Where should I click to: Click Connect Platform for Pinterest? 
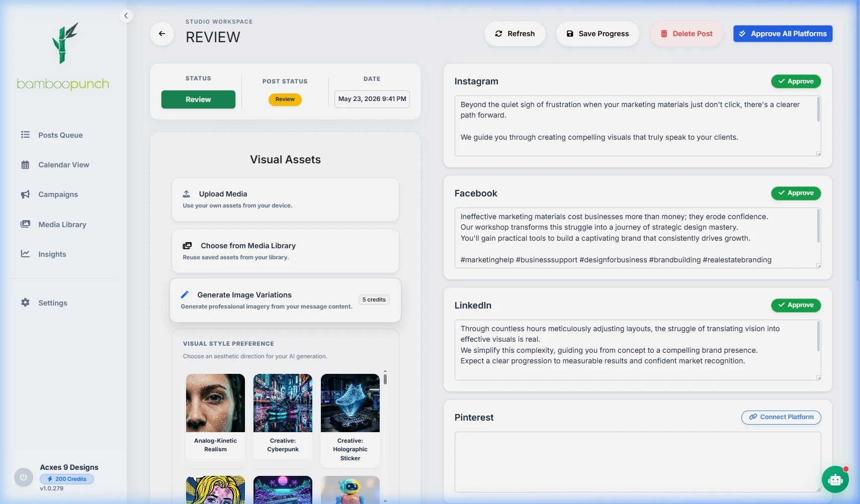(781, 417)
